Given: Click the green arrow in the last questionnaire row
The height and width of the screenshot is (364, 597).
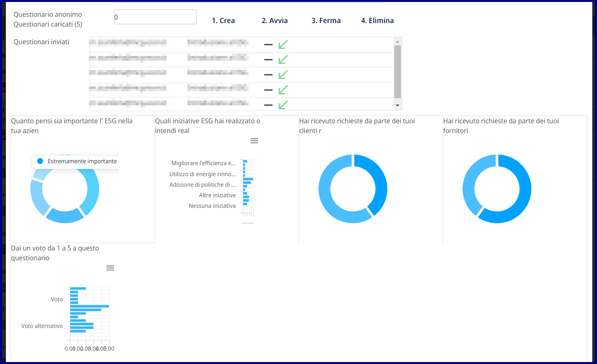Looking at the screenshot, I should click(x=283, y=105).
